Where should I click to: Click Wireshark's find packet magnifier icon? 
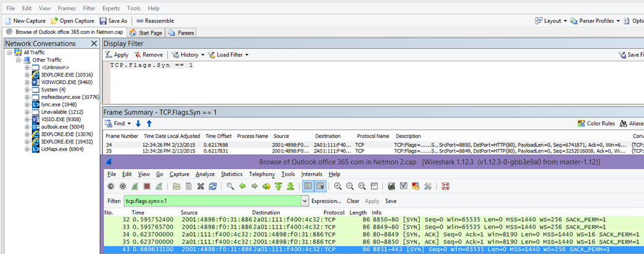click(x=230, y=186)
